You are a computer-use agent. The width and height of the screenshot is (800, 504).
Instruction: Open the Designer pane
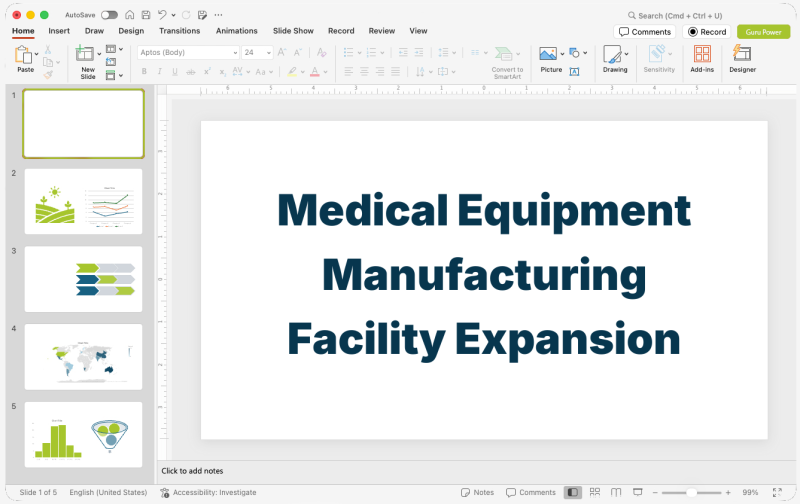click(x=742, y=59)
